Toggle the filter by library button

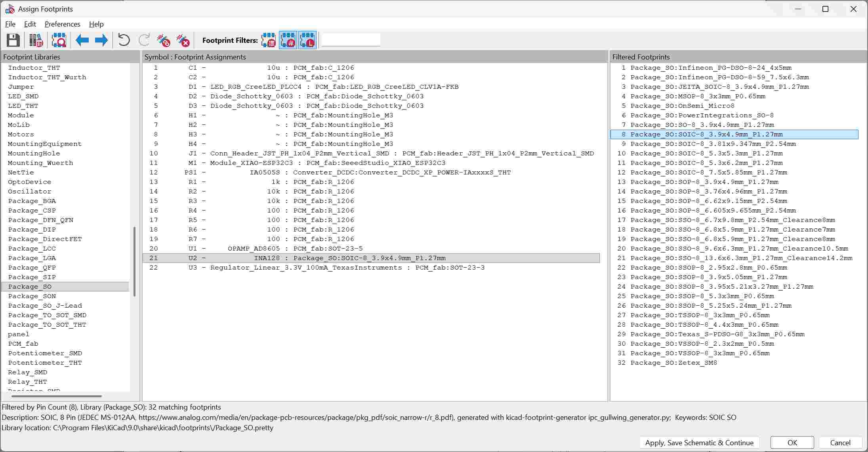pos(308,40)
